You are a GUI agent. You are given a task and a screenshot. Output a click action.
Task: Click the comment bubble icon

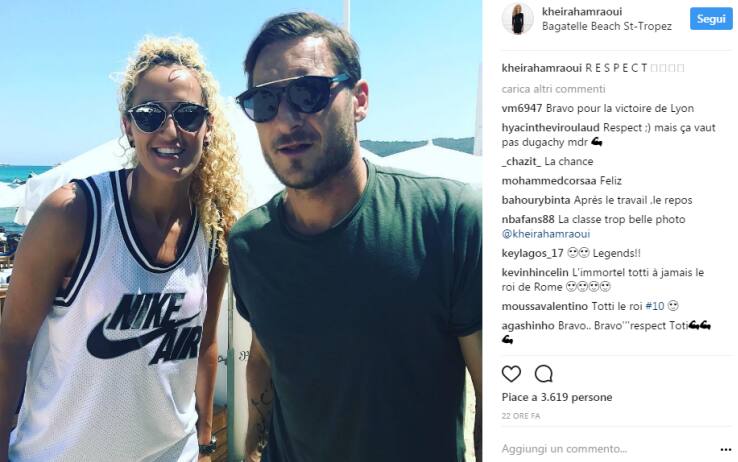coord(544,374)
